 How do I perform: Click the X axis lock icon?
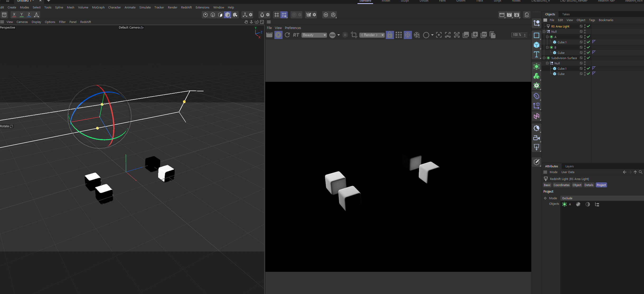coord(14,15)
